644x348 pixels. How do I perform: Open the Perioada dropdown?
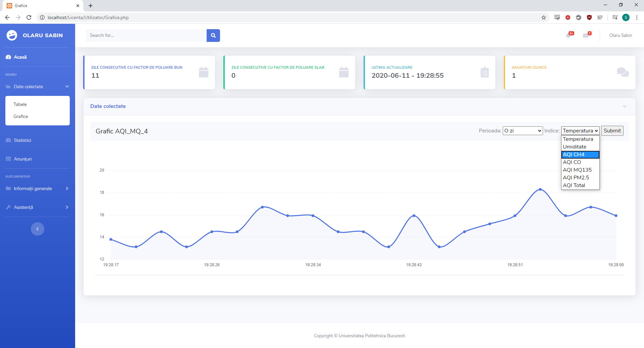point(523,131)
